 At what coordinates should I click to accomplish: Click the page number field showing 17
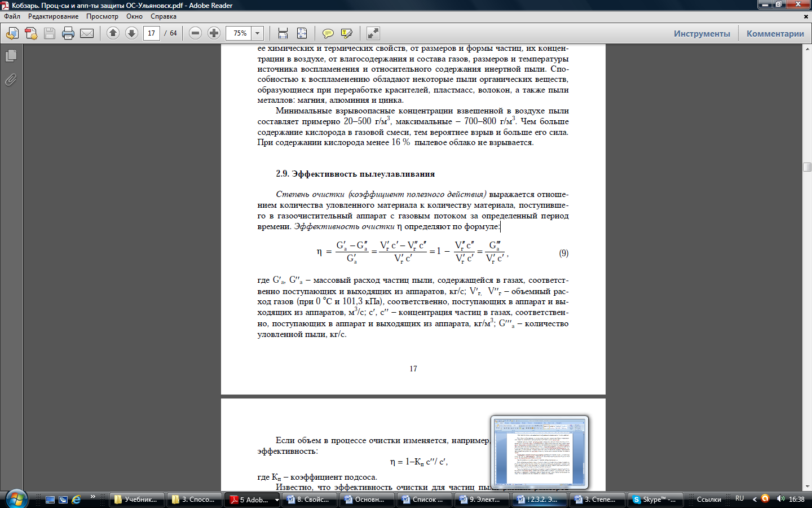[151, 33]
